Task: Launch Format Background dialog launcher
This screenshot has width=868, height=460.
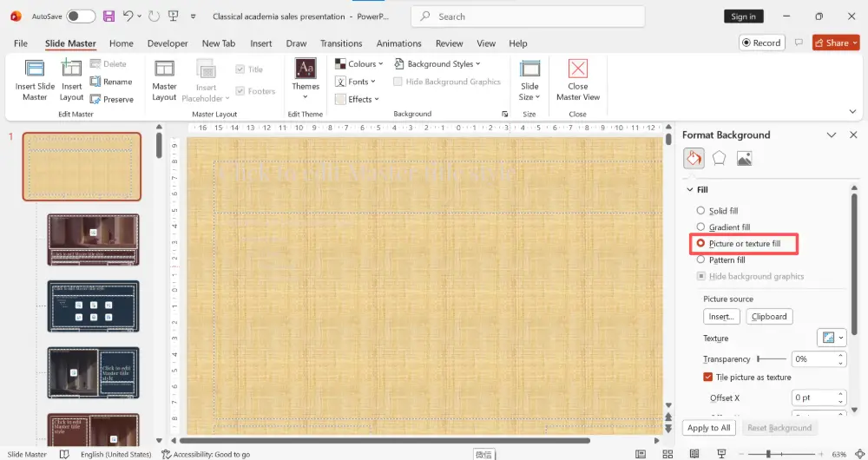Action: point(504,114)
